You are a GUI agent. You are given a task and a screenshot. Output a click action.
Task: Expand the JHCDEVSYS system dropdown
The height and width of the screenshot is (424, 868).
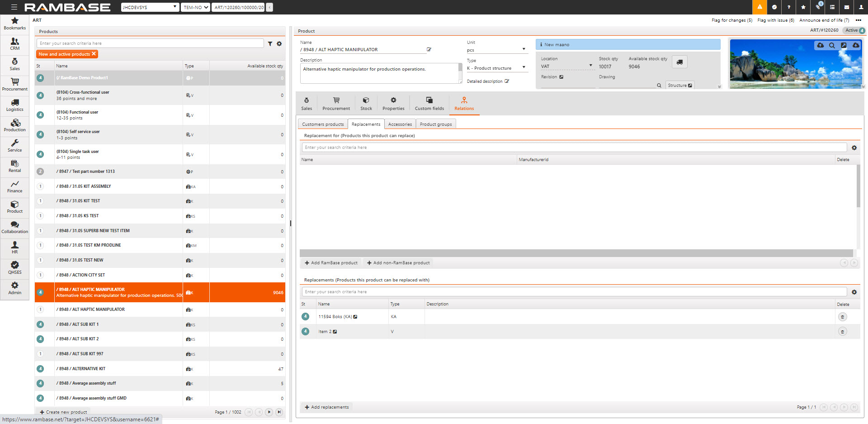point(150,7)
